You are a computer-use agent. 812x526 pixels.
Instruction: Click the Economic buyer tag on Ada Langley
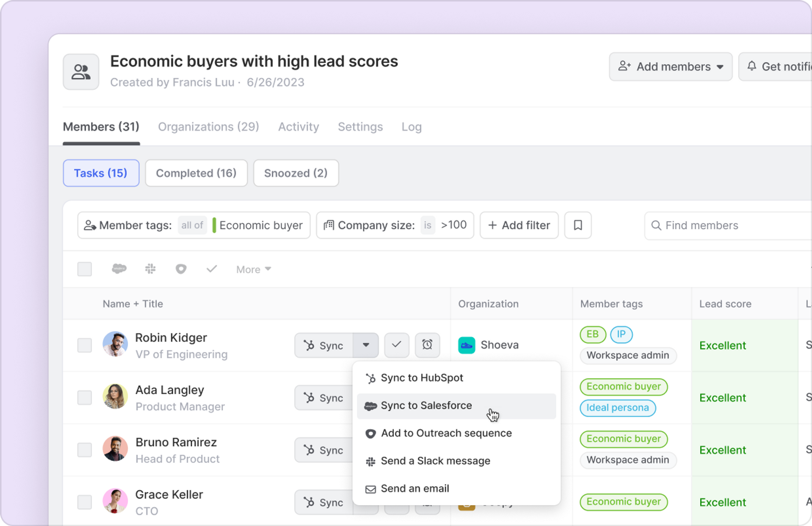click(x=623, y=387)
